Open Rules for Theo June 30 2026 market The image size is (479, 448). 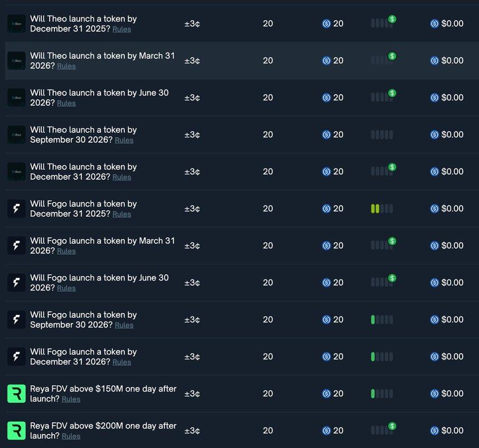pos(66,103)
